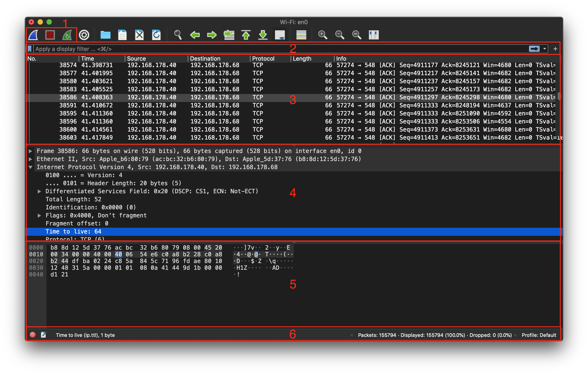Screen dimensions: 588x374
Task: Jump to the last packet with down arrow icon
Action: (262, 35)
